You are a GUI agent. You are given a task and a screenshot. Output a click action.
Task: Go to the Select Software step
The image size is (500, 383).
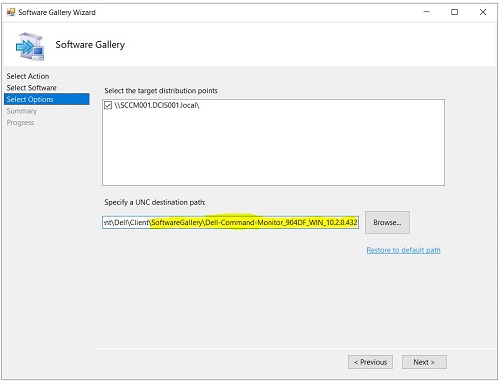point(31,88)
